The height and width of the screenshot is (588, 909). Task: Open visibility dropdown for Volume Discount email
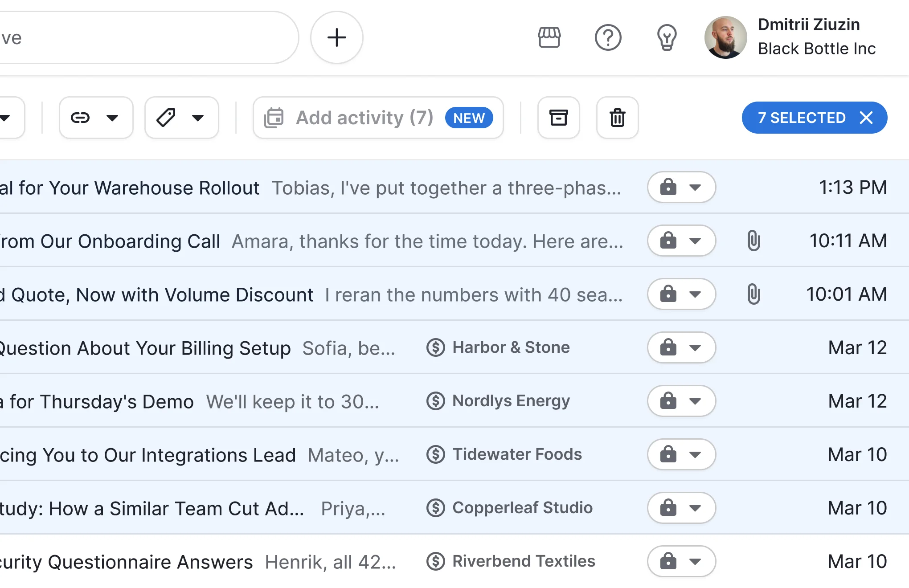681,294
